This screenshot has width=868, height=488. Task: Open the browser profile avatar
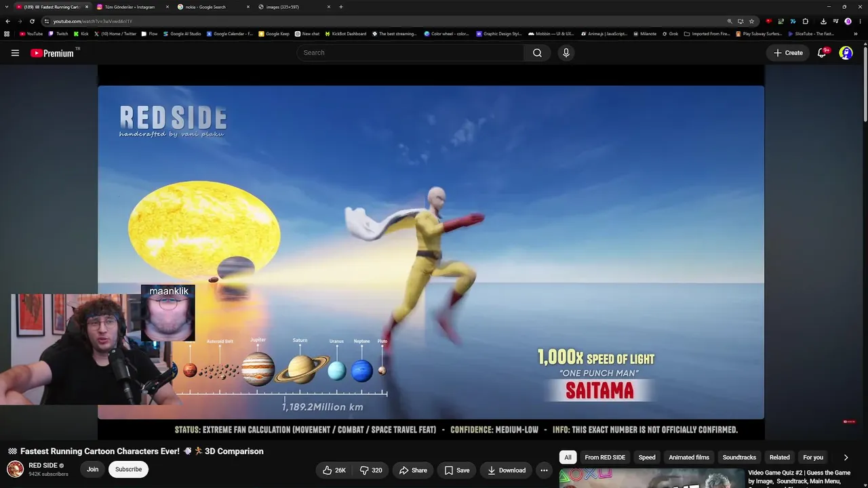[x=848, y=21]
